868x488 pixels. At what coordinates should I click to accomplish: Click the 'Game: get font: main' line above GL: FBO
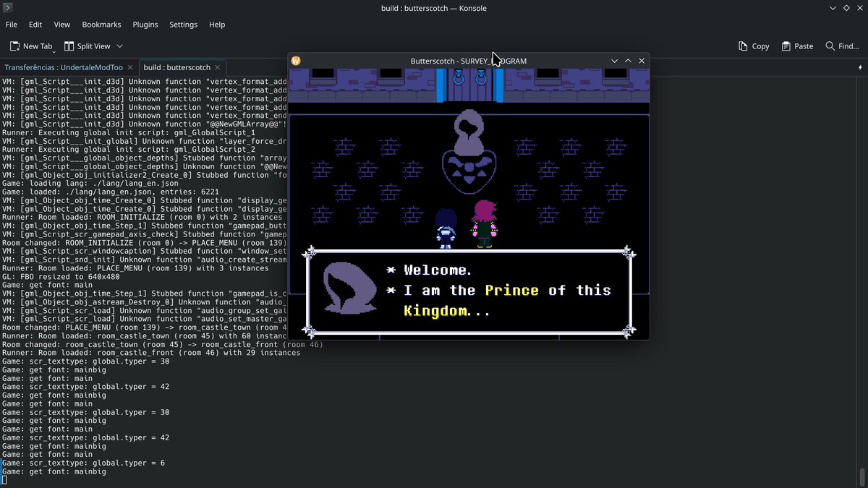point(47,286)
